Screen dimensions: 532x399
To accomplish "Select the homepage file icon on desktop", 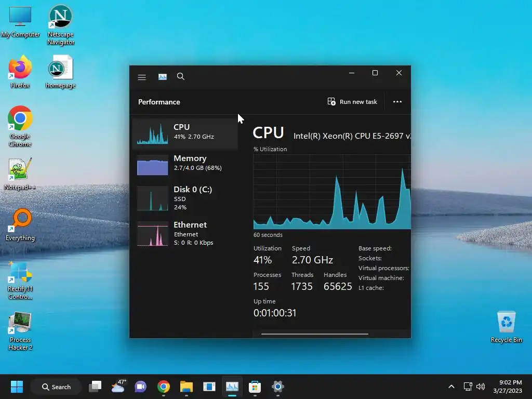I will (x=60, y=72).
